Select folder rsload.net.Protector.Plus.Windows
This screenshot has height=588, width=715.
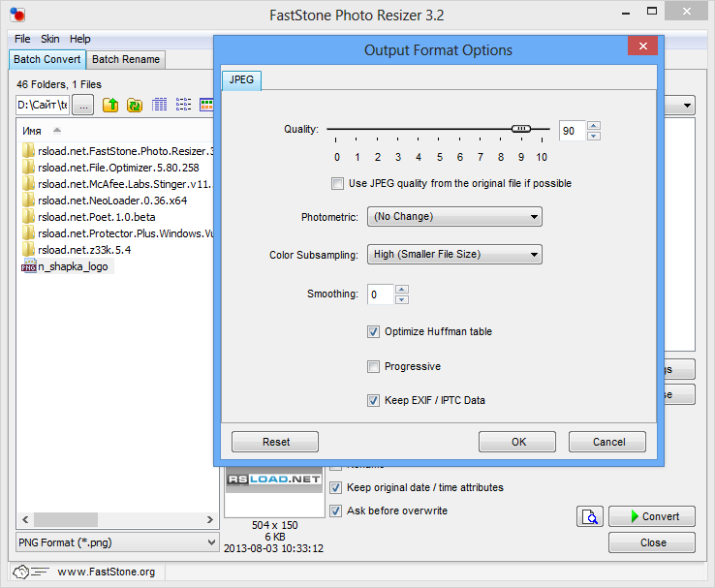tap(126, 233)
